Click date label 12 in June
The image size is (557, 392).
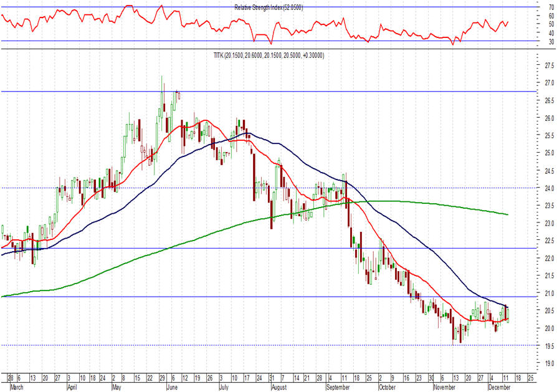click(x=185, y=378)
